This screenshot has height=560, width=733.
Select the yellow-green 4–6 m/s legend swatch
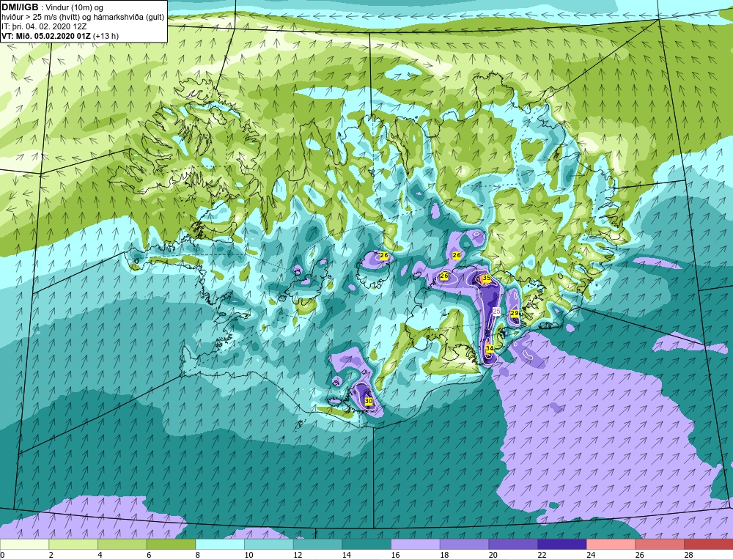pyautogui.click(x=122, y=545)
